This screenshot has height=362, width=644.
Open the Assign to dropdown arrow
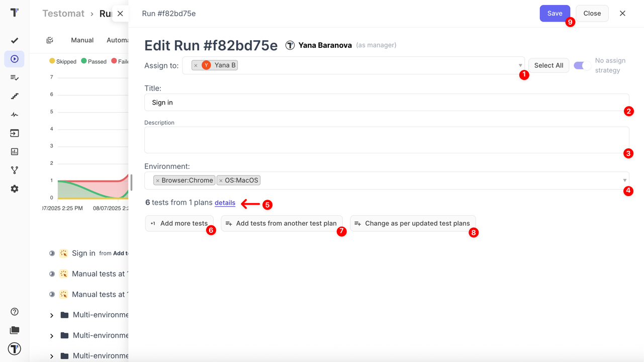(x=520, y=65)
